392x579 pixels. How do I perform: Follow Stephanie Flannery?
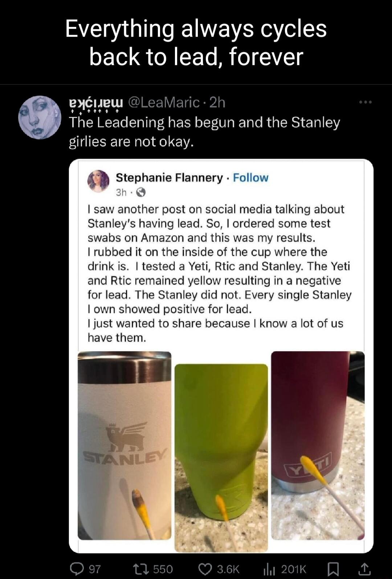coord(250,178)
